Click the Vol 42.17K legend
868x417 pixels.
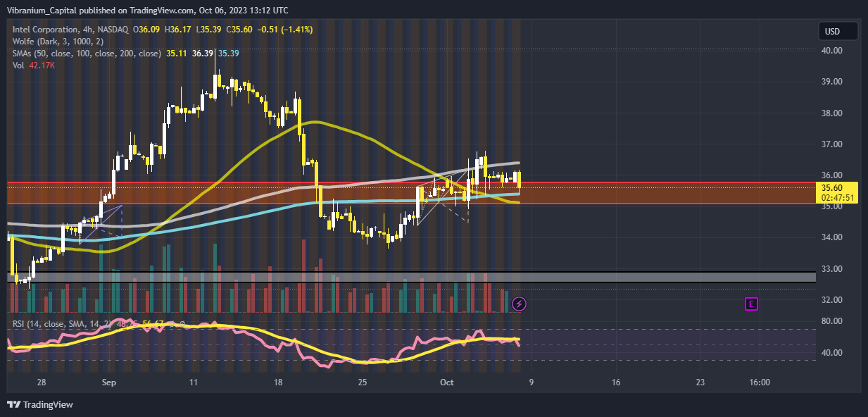[34, 65]
